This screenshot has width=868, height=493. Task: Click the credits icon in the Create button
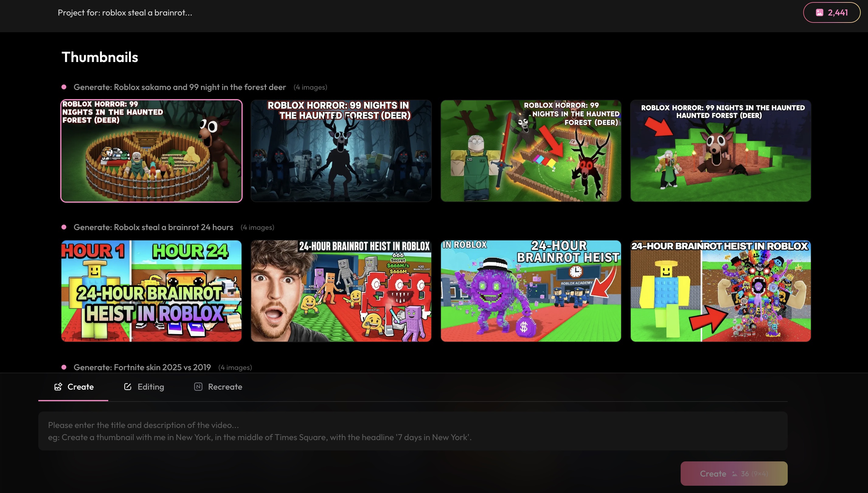pos(734,474)
